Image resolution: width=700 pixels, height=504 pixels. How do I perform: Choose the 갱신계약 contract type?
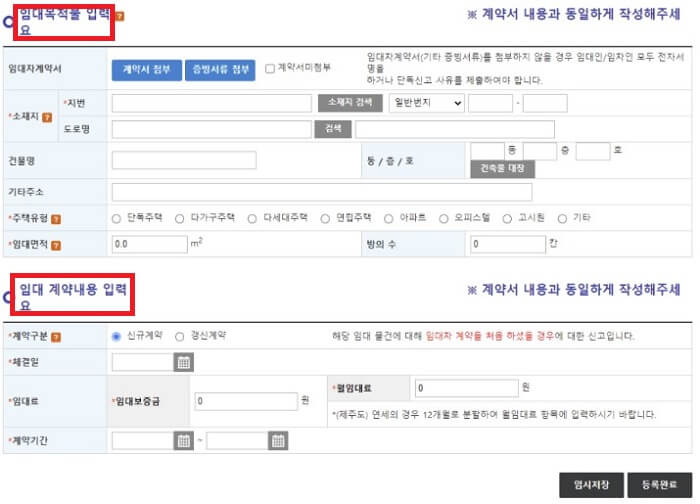[179, 337]
